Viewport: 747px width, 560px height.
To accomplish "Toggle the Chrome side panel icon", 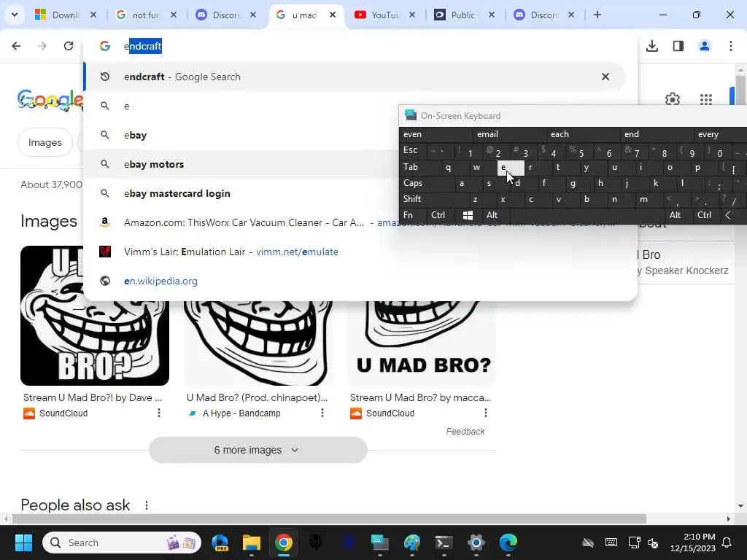I will 678,46.
